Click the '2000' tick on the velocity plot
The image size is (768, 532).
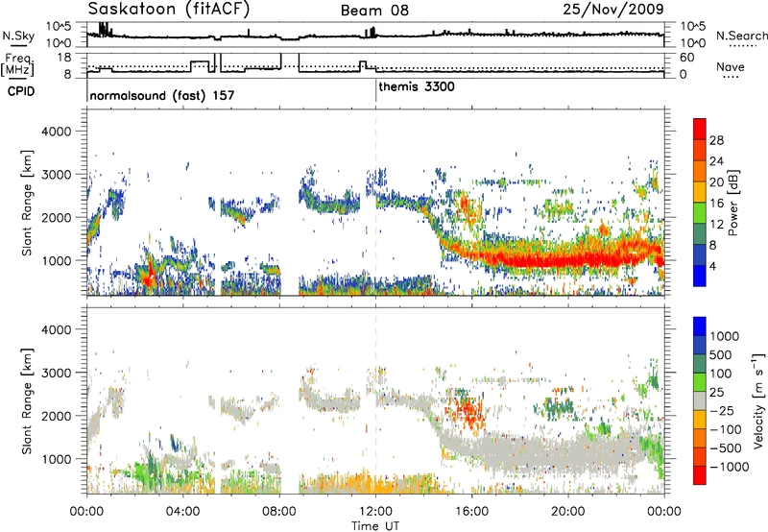(x=56, y=416)
